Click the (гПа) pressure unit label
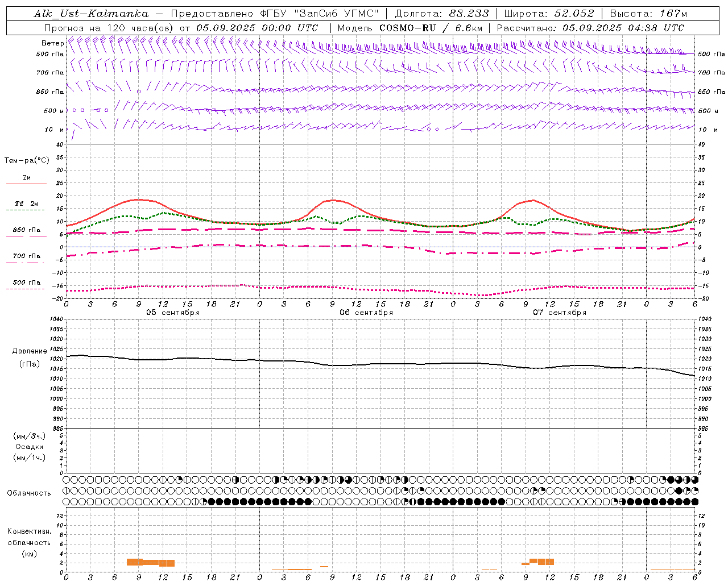Screen dimensions: 728x582 pos(30,364)
